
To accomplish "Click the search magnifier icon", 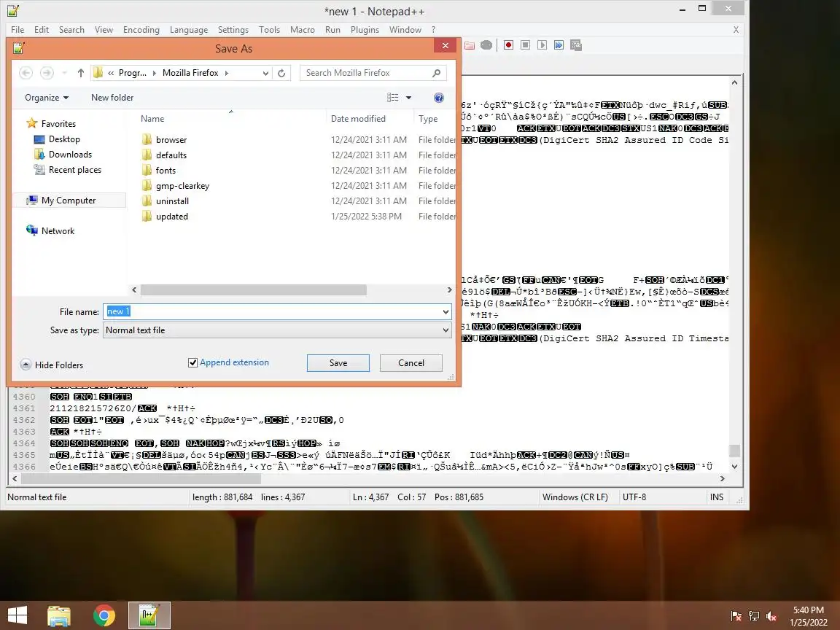I will (437, 73).
